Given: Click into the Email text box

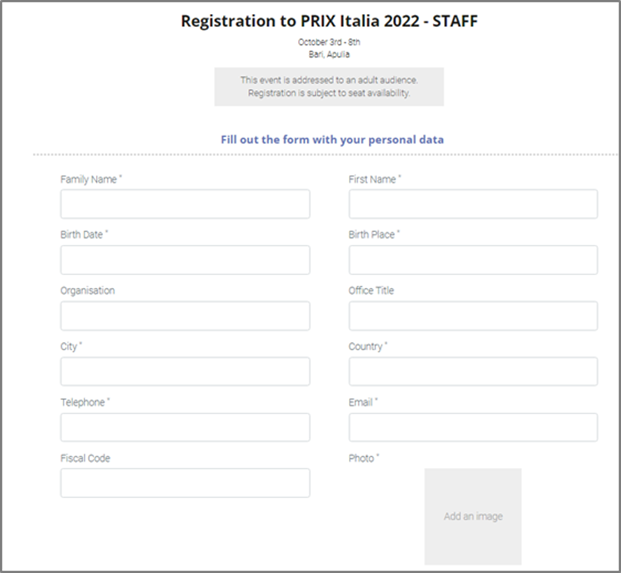Looking at the screenshot, I should coord(473,428).
